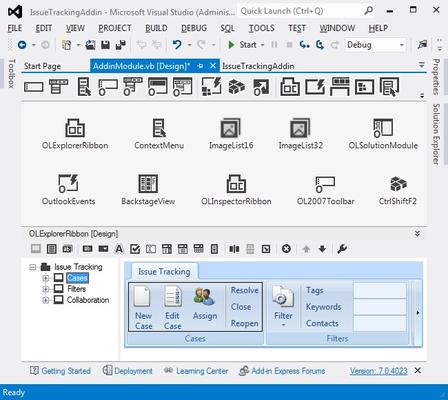This screenshot has width=448, height=400.
Task: Switch to the Start Page tab
Action: tap(42, 66)
